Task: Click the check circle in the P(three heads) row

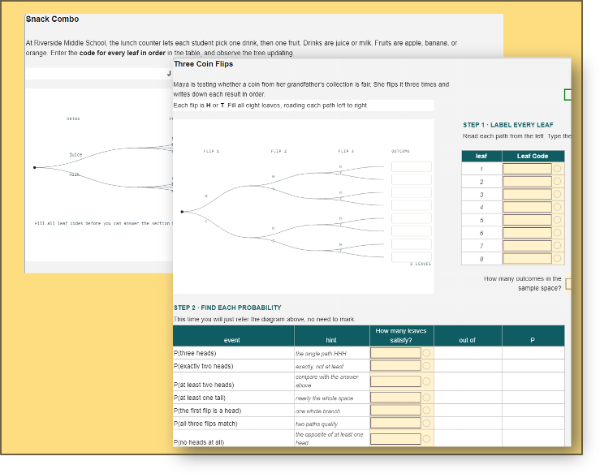Action: (426, 353)
